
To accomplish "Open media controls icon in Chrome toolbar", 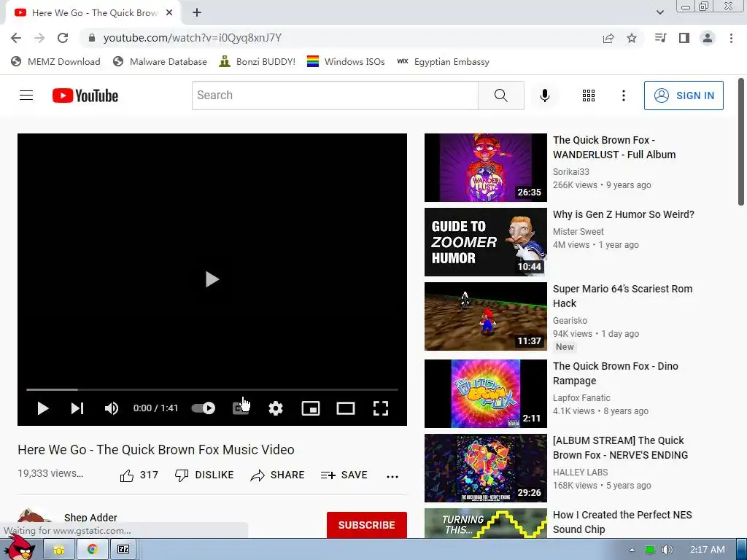I will click(660, 38).
